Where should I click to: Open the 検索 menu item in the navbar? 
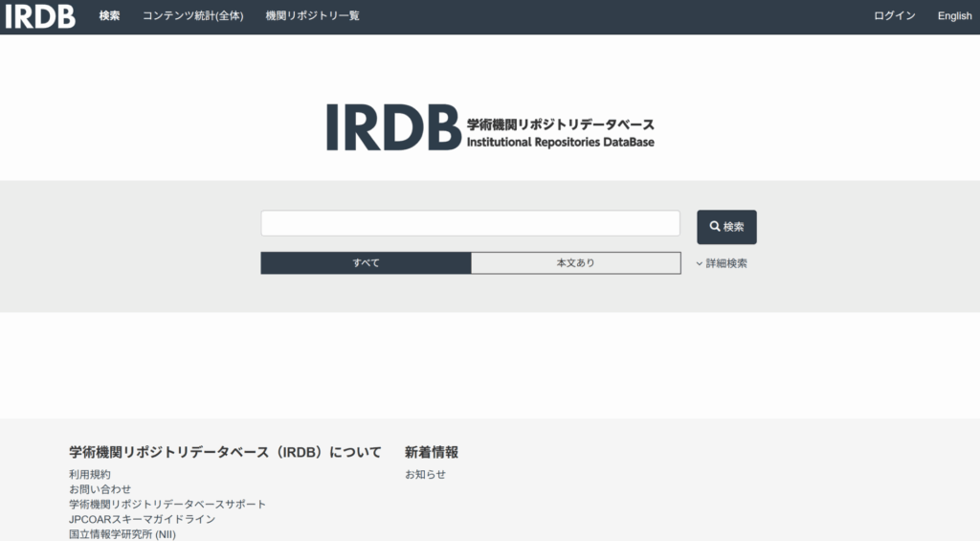coord(109,15)
